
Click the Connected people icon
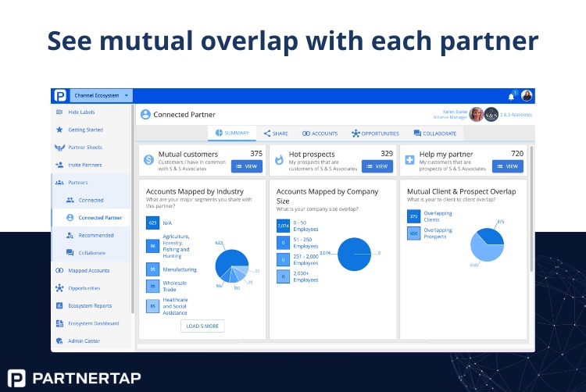coord(70,200)
